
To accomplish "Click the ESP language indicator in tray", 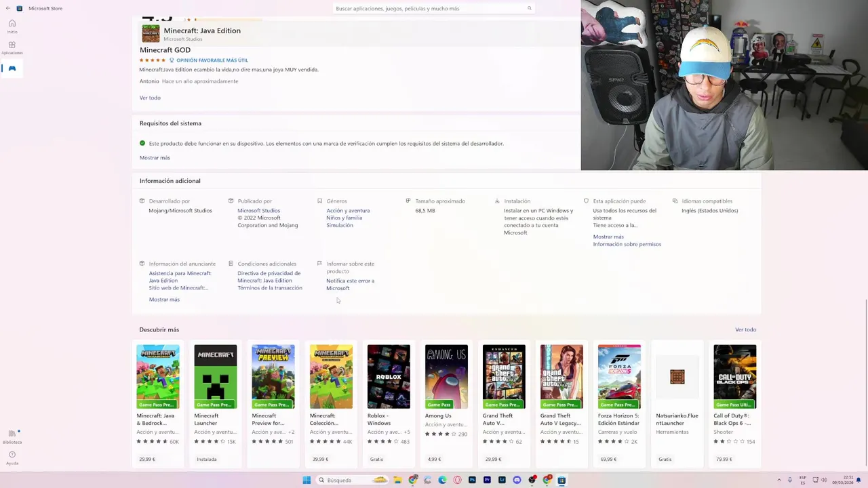I will (803, 480).
